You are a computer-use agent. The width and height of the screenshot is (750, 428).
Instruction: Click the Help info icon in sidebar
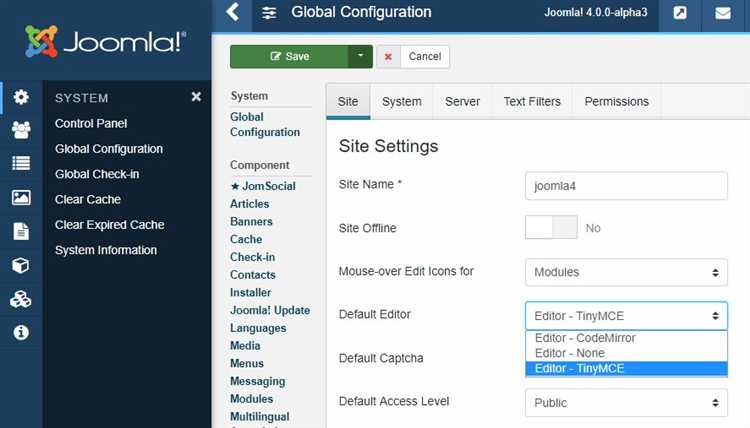click(x=20, y=333)
